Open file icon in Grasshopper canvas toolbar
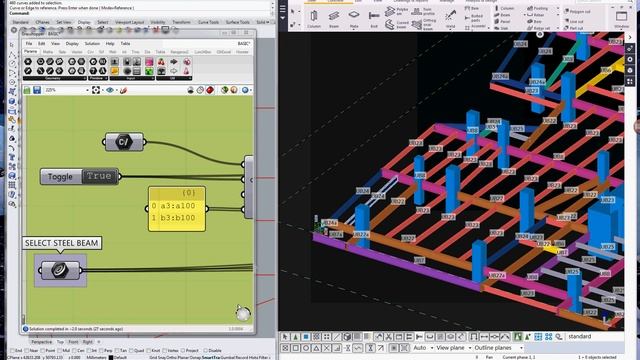This screenshot has width=640, height=360. 27,90
